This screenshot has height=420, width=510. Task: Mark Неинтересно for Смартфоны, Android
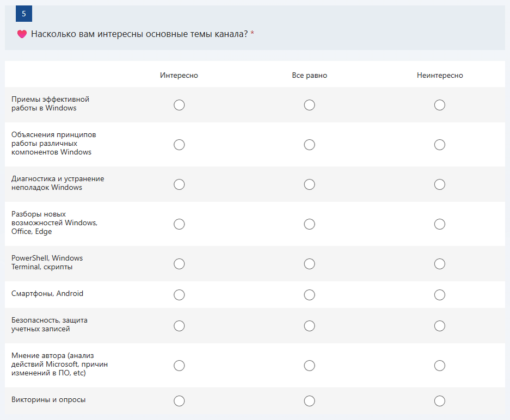click(x=440, y=295)
